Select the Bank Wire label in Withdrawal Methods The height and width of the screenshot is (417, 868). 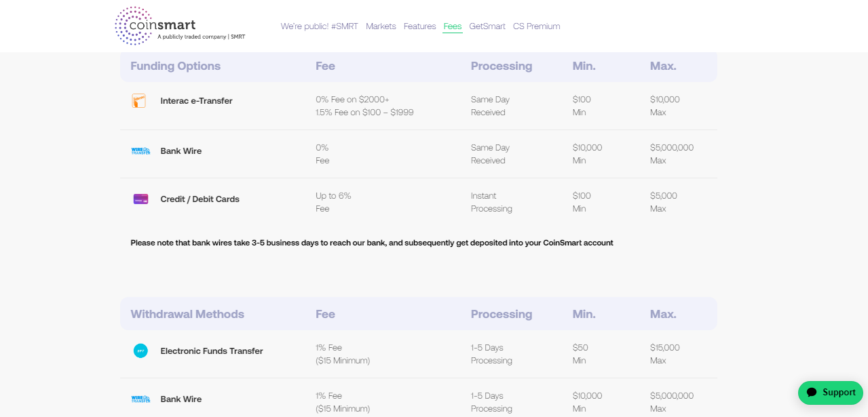[x=181, y=399]
